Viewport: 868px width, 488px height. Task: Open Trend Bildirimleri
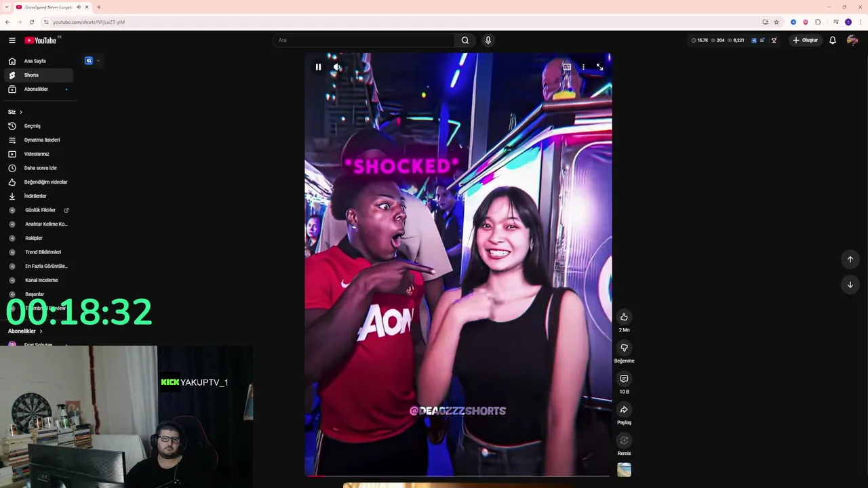pos(38,252)
